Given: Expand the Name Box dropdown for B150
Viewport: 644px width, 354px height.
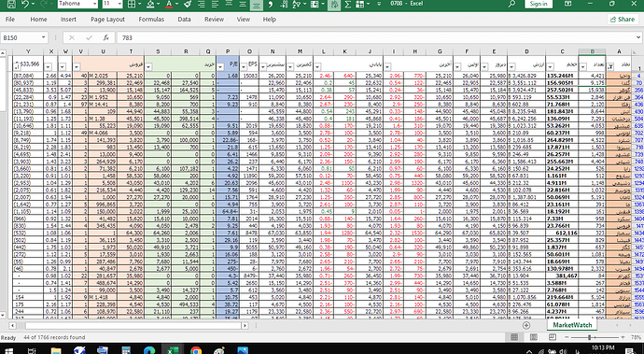Looking at the screenshot, I should [43, 37].
